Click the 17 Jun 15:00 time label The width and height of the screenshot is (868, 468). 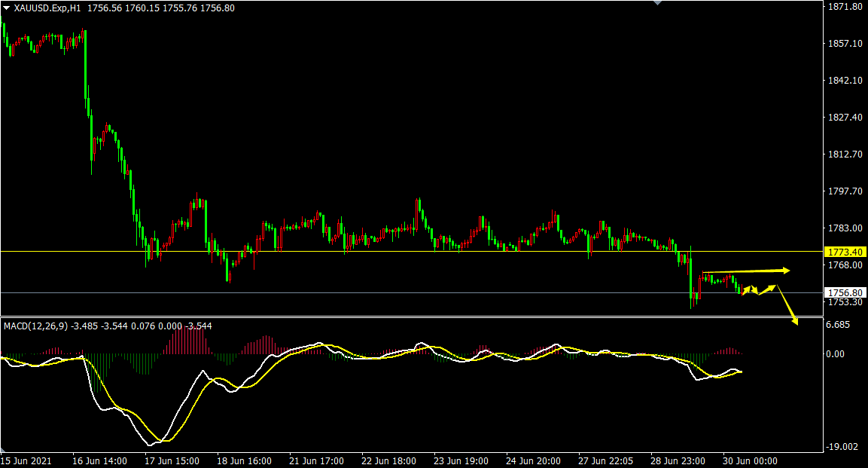(x=172, y=460)
